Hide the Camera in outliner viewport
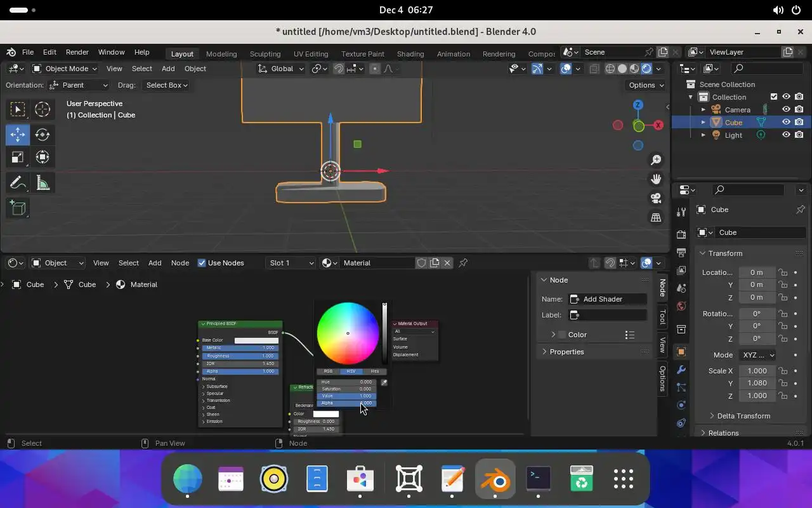The width and height of the screenshot is (812, 508). tap(786, 109)
